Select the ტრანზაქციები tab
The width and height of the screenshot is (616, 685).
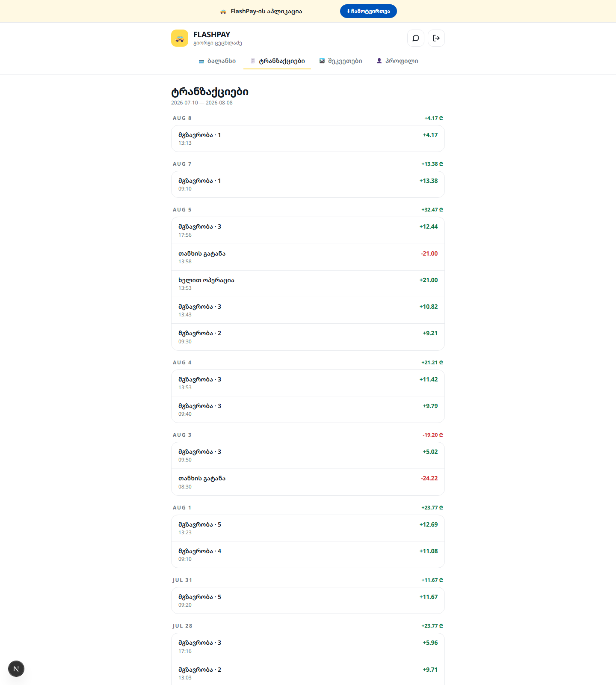[277, 61]
